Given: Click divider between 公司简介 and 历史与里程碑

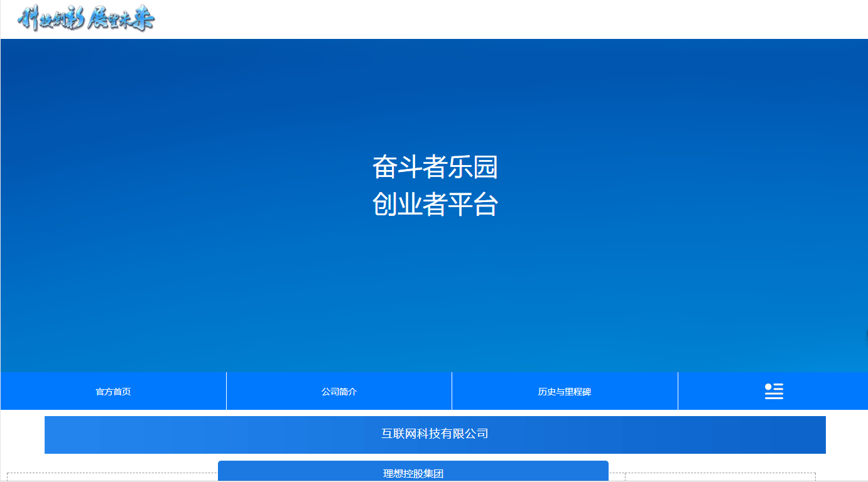Looking at the screenshot, I should pyautogui.click(x=452, y=391).
